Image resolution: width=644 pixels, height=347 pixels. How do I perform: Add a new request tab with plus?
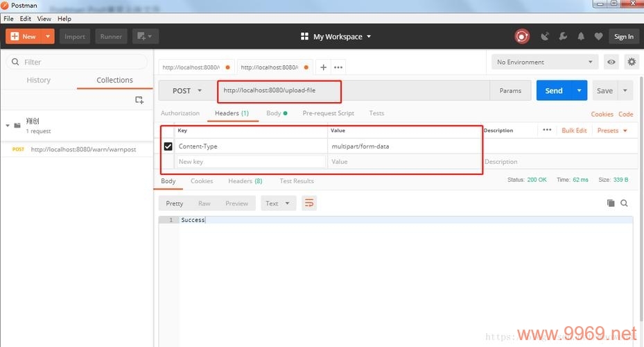click(323, 67)
